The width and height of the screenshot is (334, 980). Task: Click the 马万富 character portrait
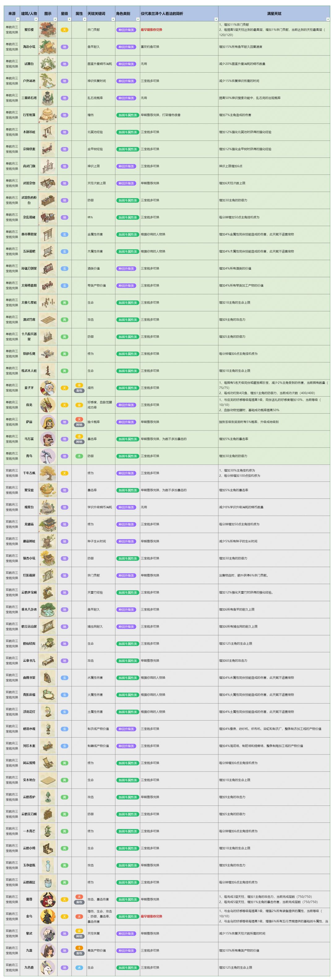coord(48,439)
